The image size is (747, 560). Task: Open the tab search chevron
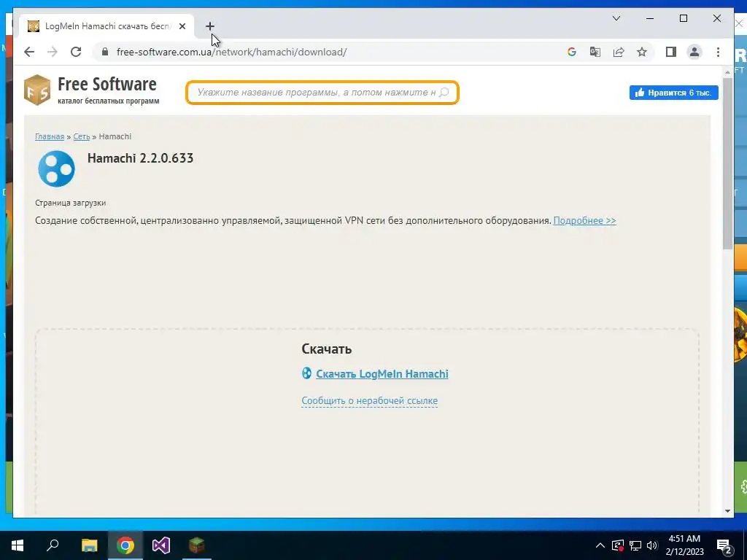pyautogui.click(x=616, y=18)
